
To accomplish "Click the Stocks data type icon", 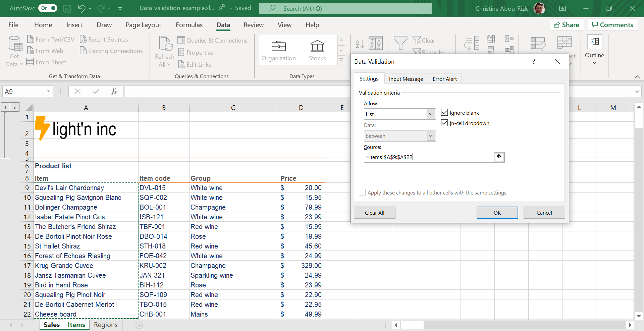I will coord(317,46).
